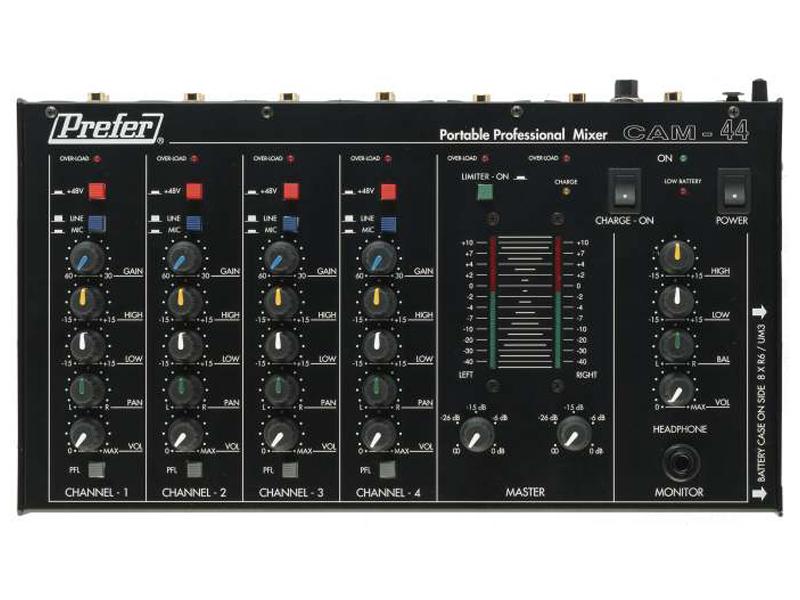
Task: Click the Monitor VOL knob
Action: click(677, 389)
